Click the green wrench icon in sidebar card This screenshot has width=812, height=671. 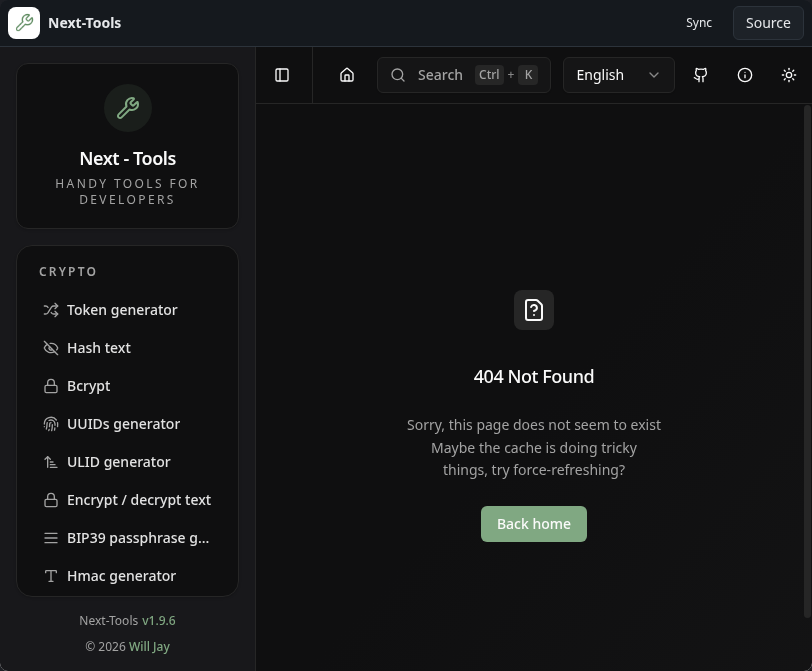click(127, 108)
